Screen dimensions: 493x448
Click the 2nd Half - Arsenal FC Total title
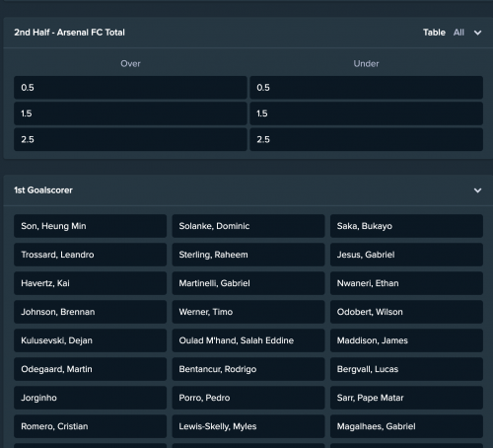69,33
